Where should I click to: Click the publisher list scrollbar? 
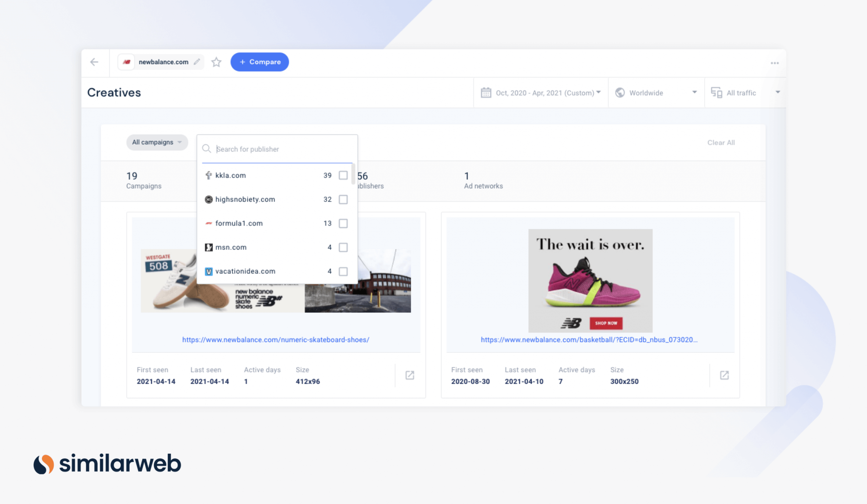(353, 174)
